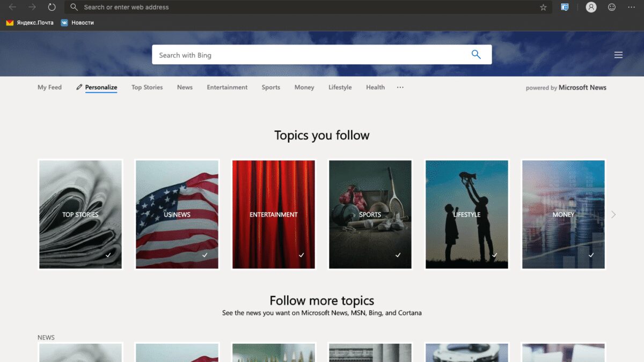Click the user profile avatar icon
The width and height of the screenshot is (644, 362).
pyautogui.click(x=591, y=7)
